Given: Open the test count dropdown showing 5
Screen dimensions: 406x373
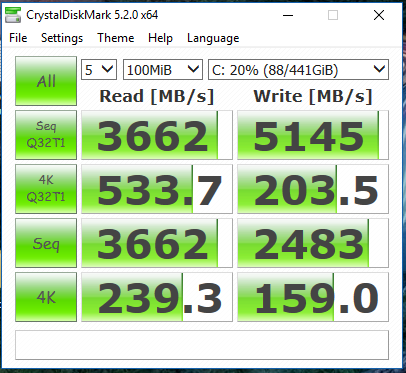Looking at the screenshot, I should click(x=99, y=70).
